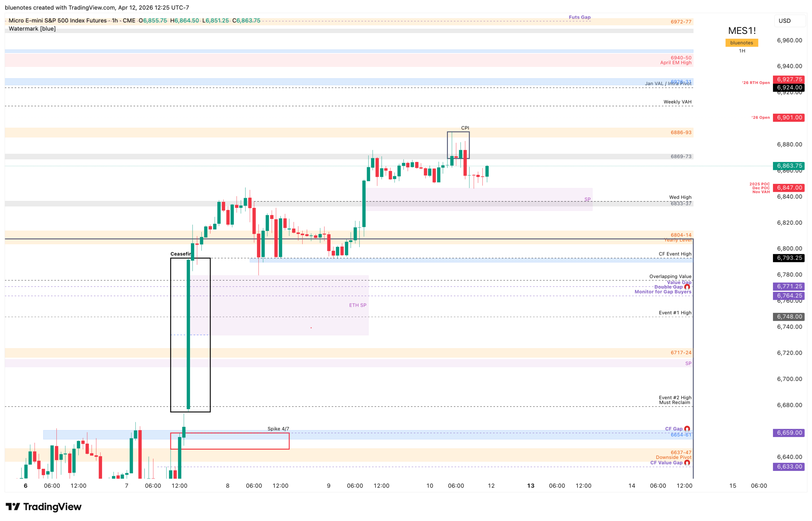Click the TradingView logo icon at bottom left
812x521 pixels.
(x=13, y=506)
